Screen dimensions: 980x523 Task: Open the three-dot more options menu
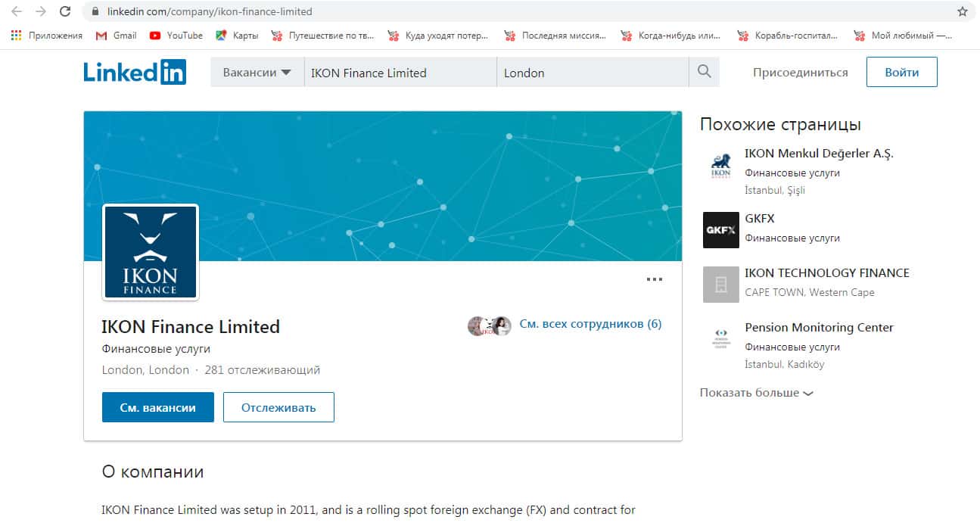click(x=655, y=279)
